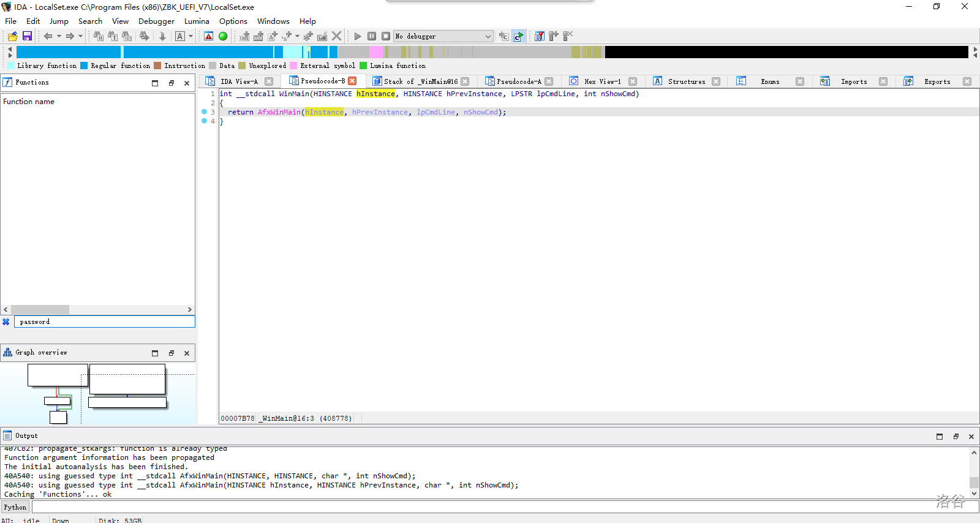Image resolution: width=980 pixels, height=523 pixels.
Task: Start the debugger process with play icon
Action: pyautogui.click(x=358, y=36)
